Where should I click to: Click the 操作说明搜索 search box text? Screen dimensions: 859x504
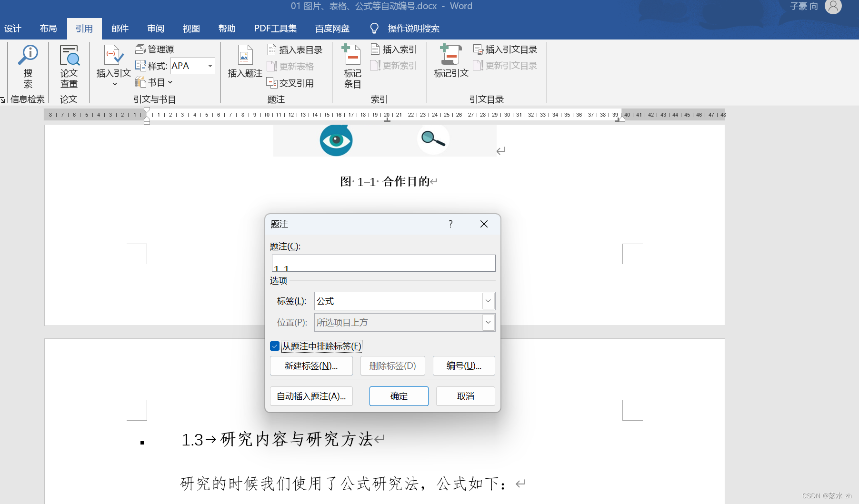414,29
